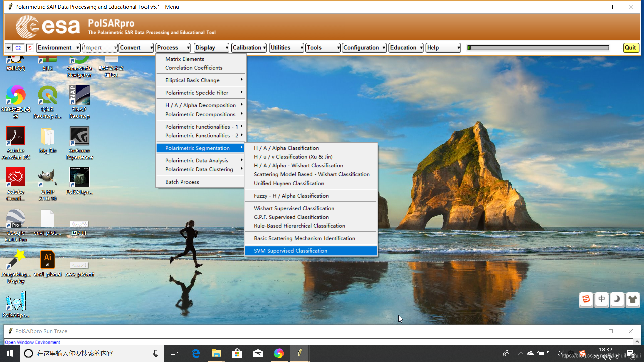Open H/A/Alpha Classification tool

tap(287, 148)
